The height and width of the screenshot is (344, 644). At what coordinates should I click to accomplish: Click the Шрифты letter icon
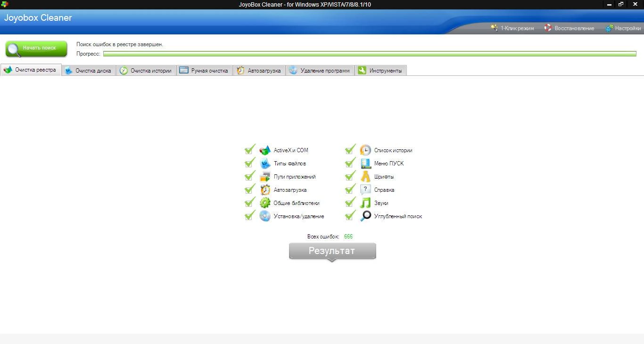coord(365,177)
